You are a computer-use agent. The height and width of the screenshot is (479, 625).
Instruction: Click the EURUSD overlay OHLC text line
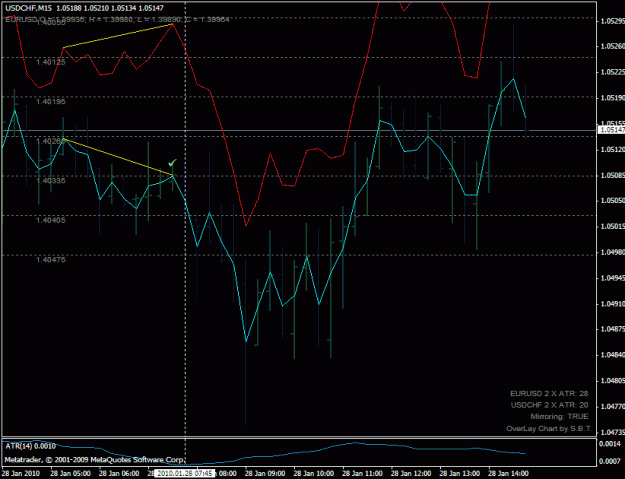click(117, 19)
